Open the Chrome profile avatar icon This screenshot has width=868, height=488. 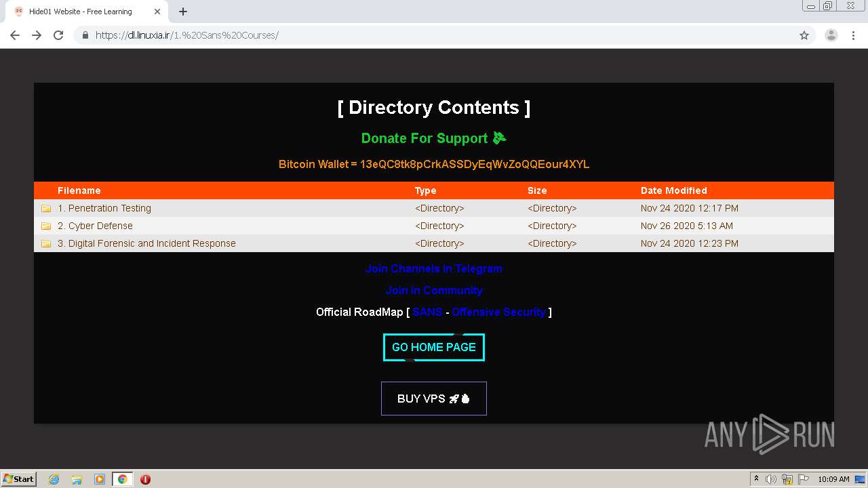pyautogui.click(x=831, y=35)
